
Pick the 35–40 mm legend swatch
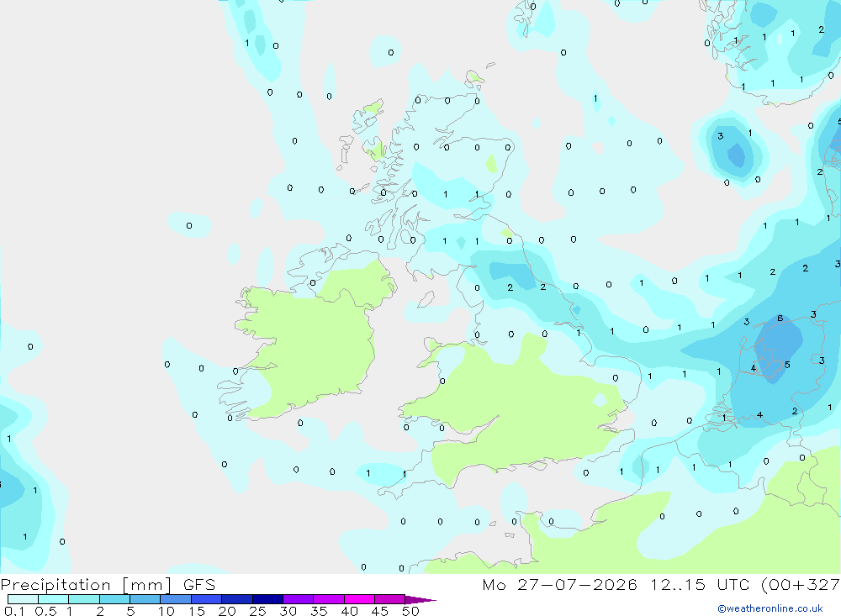coord(328,599)
